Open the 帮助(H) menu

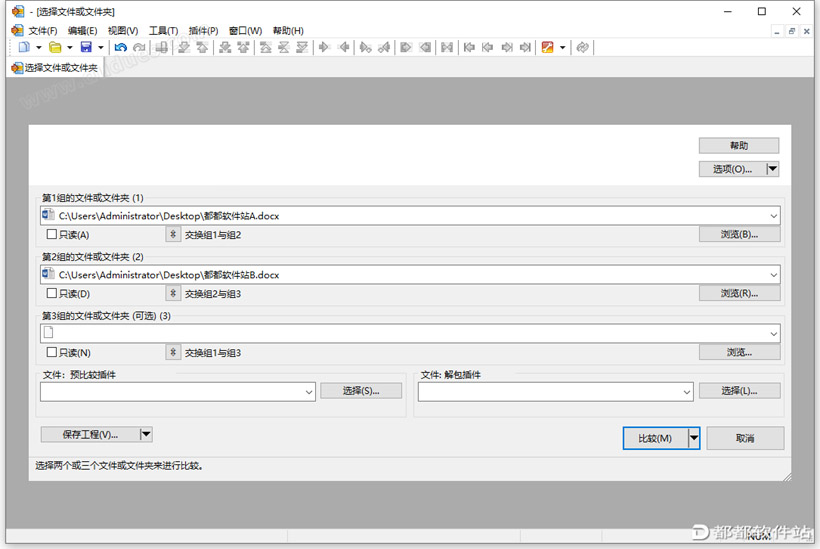288,31
